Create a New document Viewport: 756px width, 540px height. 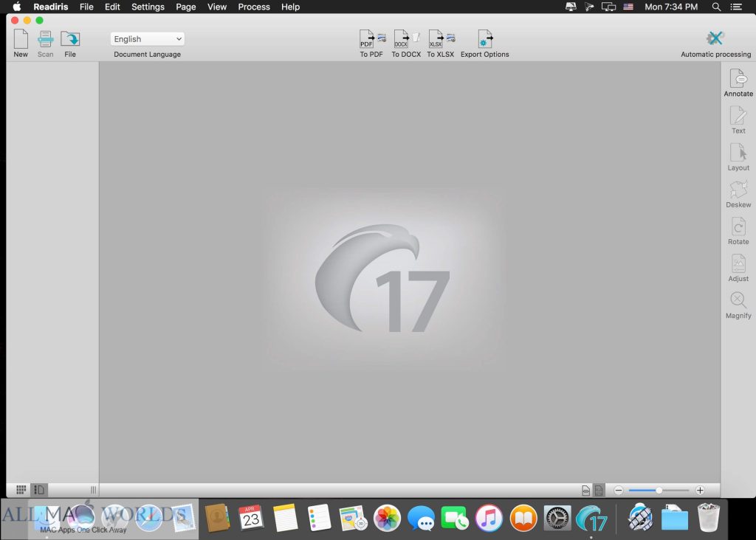21,44
